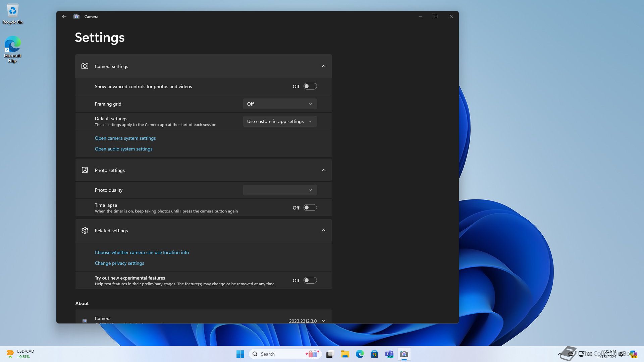The height and width of the screenshot is (362, 644).
Task: Show hidden icons in the system tray
Action: point(559,354)
